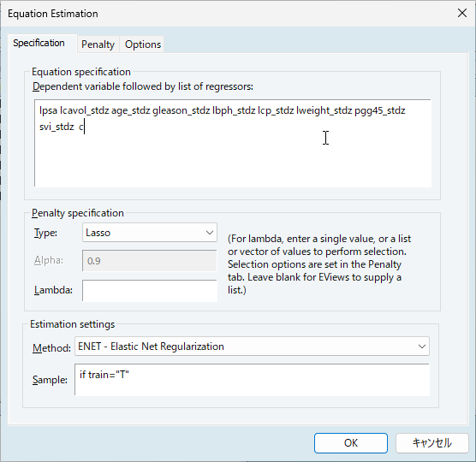Screen dimensions: 476x462
Task: Click the Lambda label
Action: (53, 290)
